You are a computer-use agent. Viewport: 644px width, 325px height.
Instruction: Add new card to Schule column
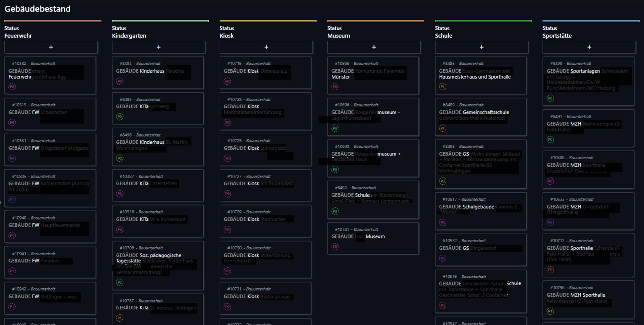481,47
